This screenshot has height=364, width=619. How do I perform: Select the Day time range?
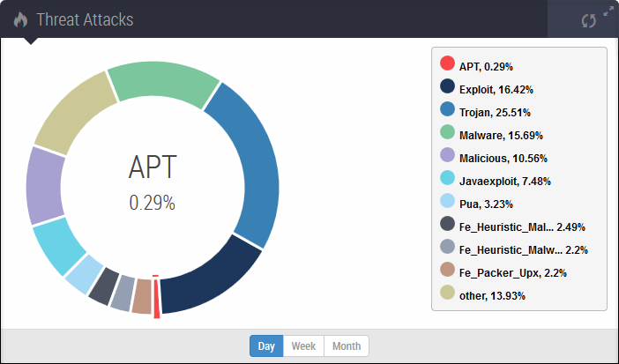click(266, 346)
